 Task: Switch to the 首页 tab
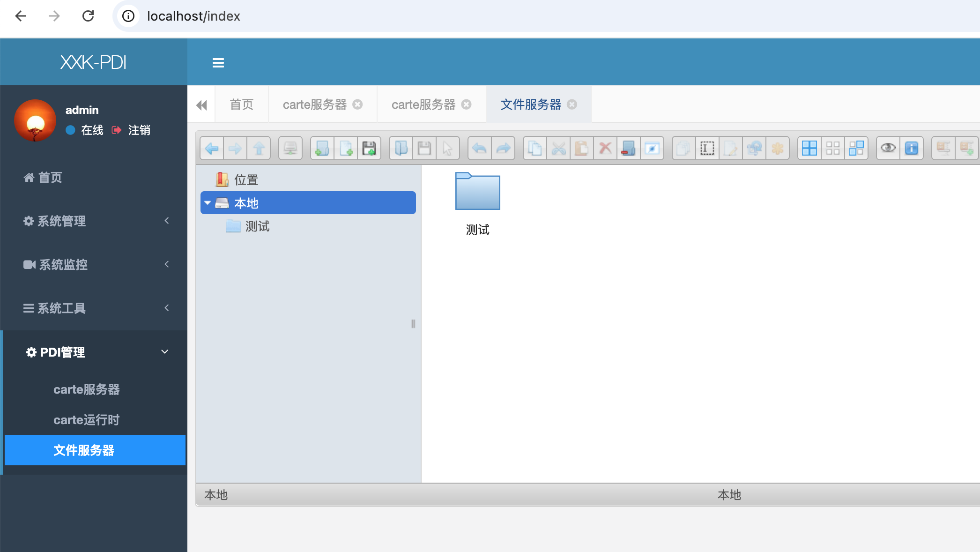242,104
